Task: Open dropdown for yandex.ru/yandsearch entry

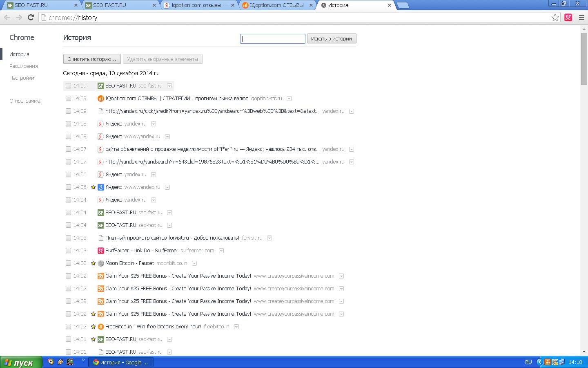Action: pyautogui.click(x=352, y=162)
